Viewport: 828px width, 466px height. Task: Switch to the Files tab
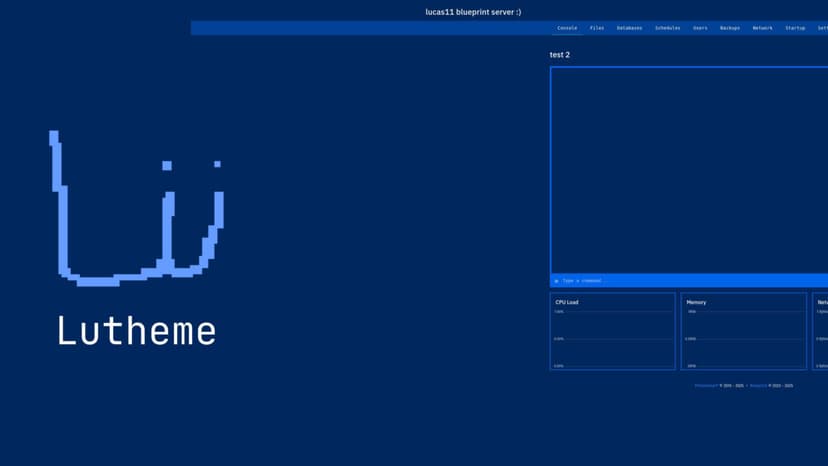[x=597, y=28]
